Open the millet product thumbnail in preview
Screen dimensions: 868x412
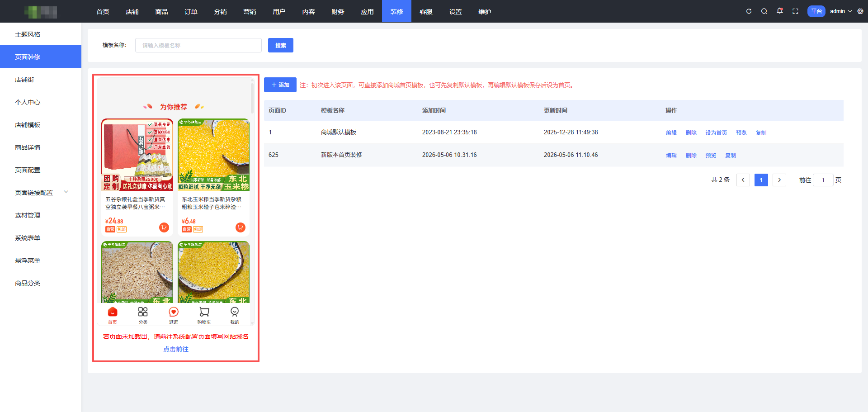tap(214, 272)
